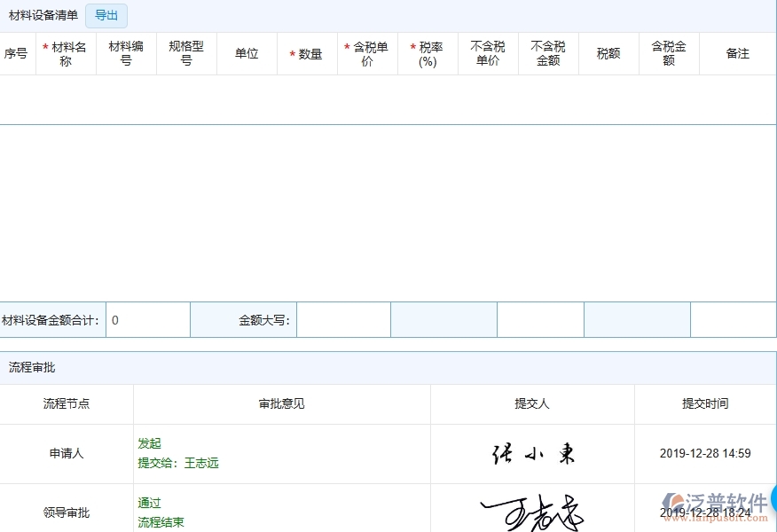Click the 规格型号 column header
Screen dimensions: 777x532
[x=186, y=53]
